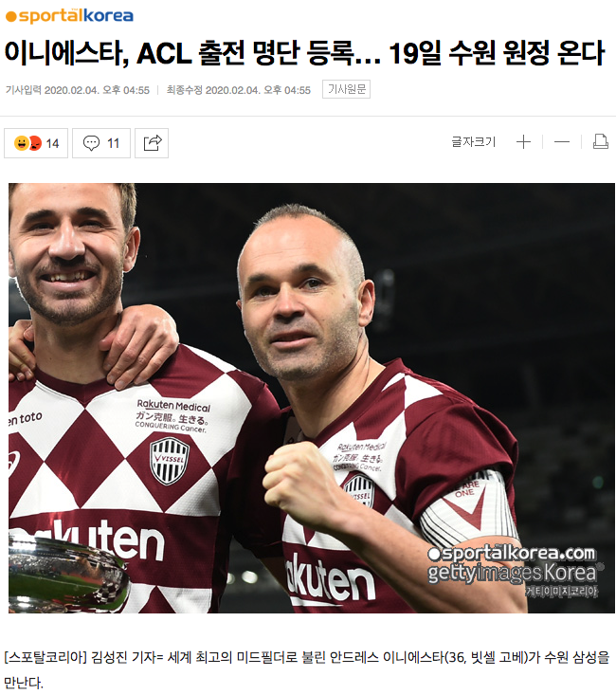Click the comment count number 11
616x695 pixels.
click(114, 143)
